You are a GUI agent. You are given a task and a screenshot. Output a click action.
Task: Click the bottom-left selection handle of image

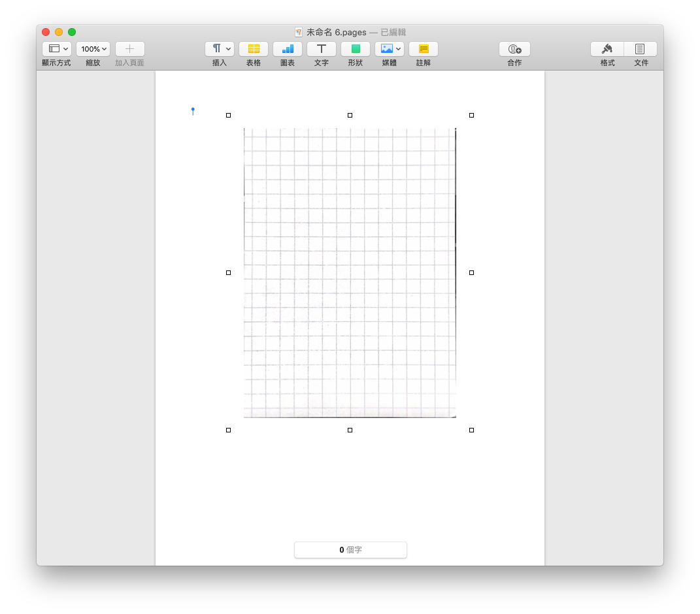[229, 430]
